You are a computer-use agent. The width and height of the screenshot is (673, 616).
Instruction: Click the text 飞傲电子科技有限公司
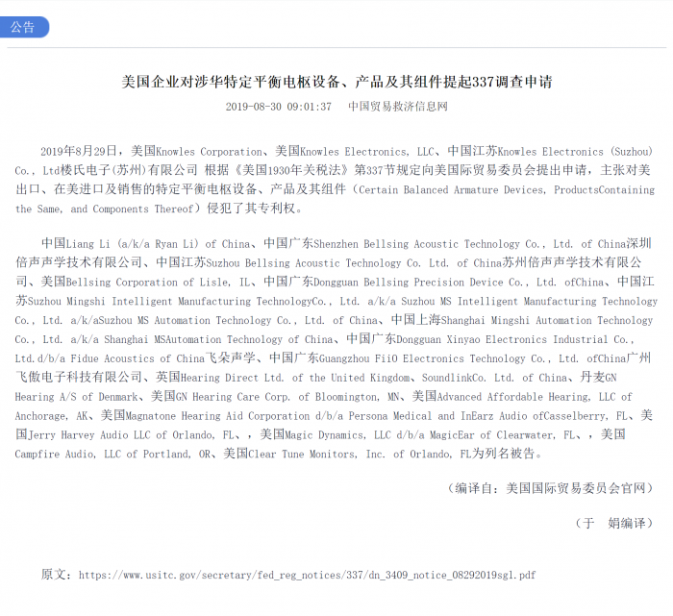79,378
